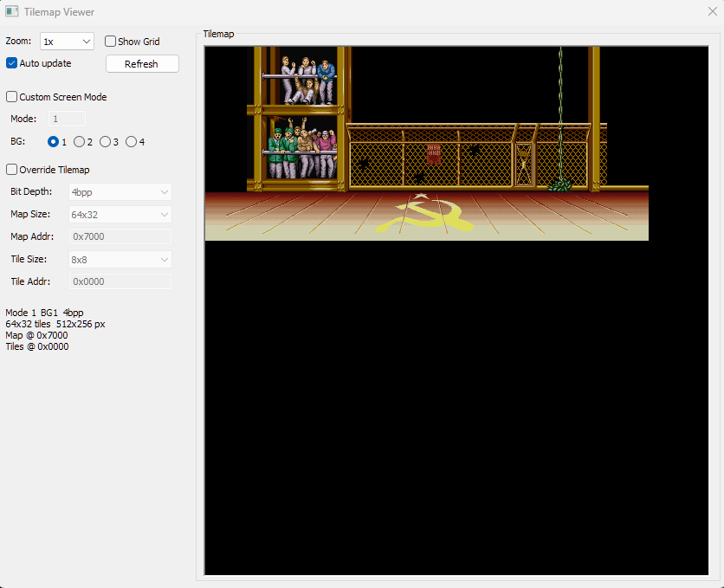This screenshot has width=724, height=588.
Task: Click the 'Map @ 0x7000' text
Action: coord(36,335)
